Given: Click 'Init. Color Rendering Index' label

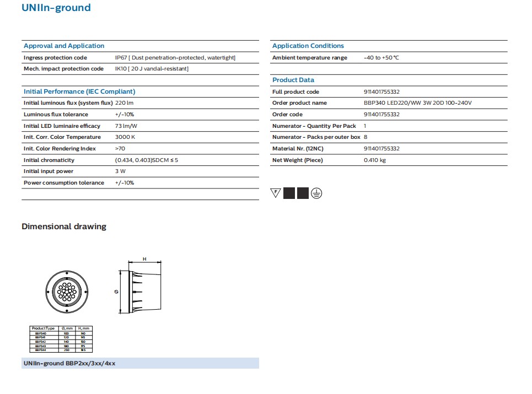Looking at the screenshot, I should tap(60, 149).
